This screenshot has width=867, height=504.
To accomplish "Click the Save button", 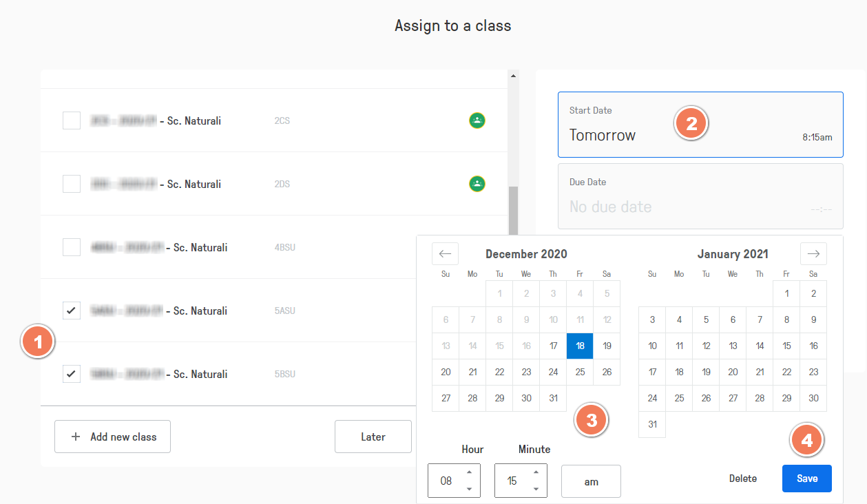I will point(806,479).
